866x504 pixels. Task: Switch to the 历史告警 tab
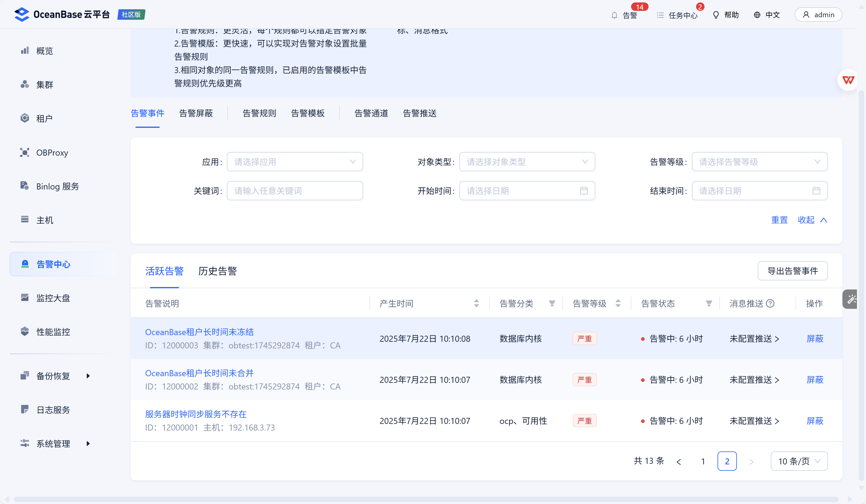point(217,271)
